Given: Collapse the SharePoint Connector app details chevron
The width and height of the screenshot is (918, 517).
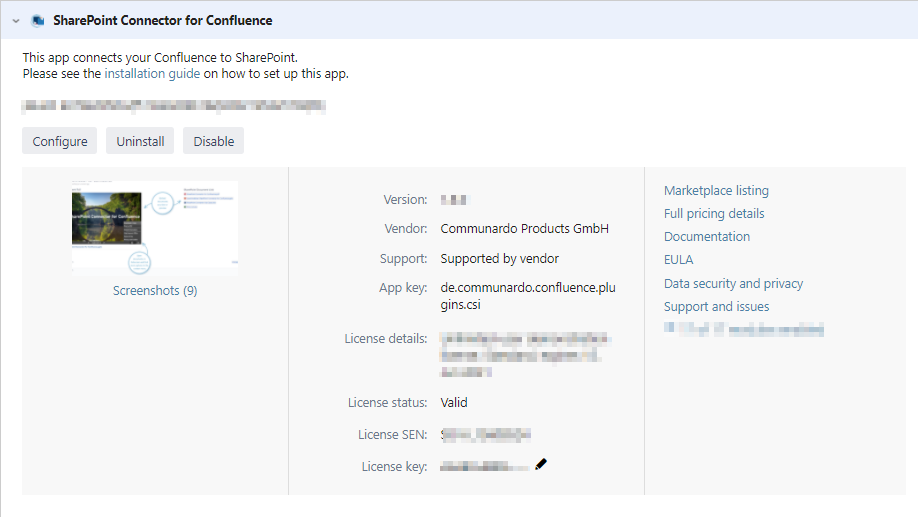Looking at the screenshot, I should pos(16,20).
